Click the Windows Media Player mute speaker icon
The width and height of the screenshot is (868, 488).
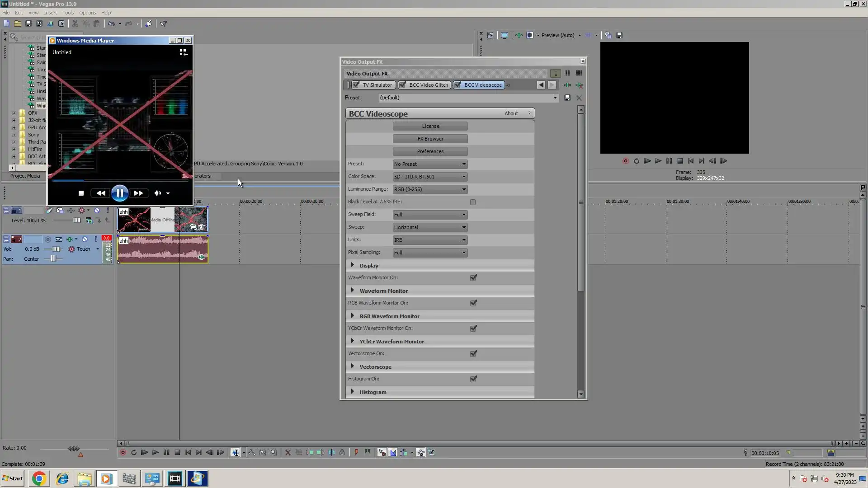coord(157,193)
